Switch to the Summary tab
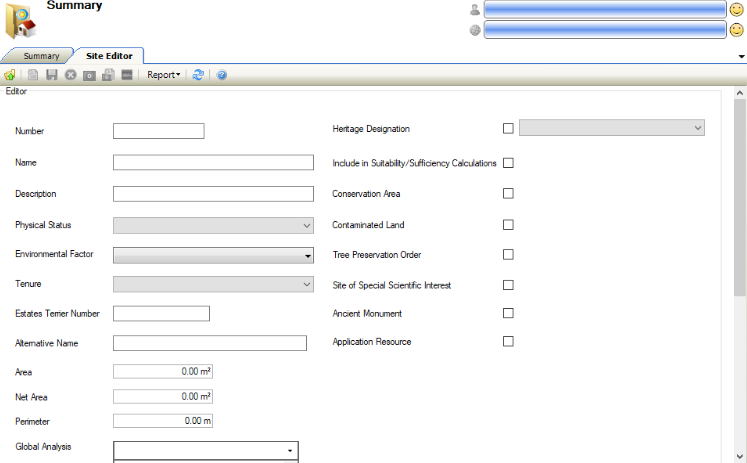 pos(41,56)
